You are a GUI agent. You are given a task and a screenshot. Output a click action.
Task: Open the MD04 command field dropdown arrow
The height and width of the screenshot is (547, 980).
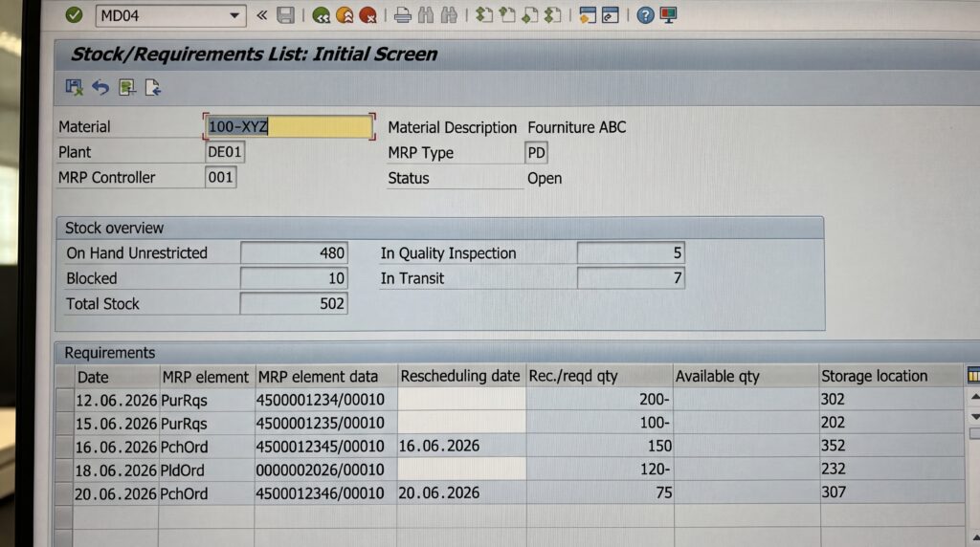pos(234,15)
